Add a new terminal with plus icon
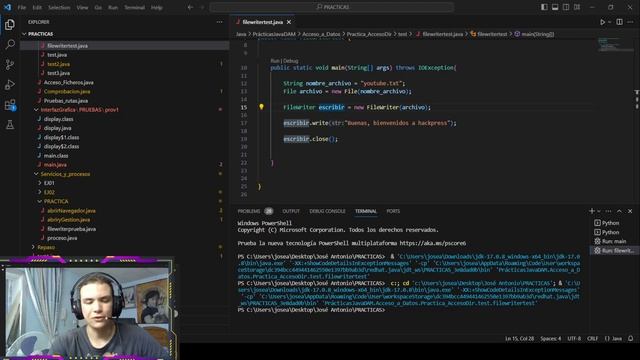The height and width of the screenshot is (360, 640). (591, 211)
